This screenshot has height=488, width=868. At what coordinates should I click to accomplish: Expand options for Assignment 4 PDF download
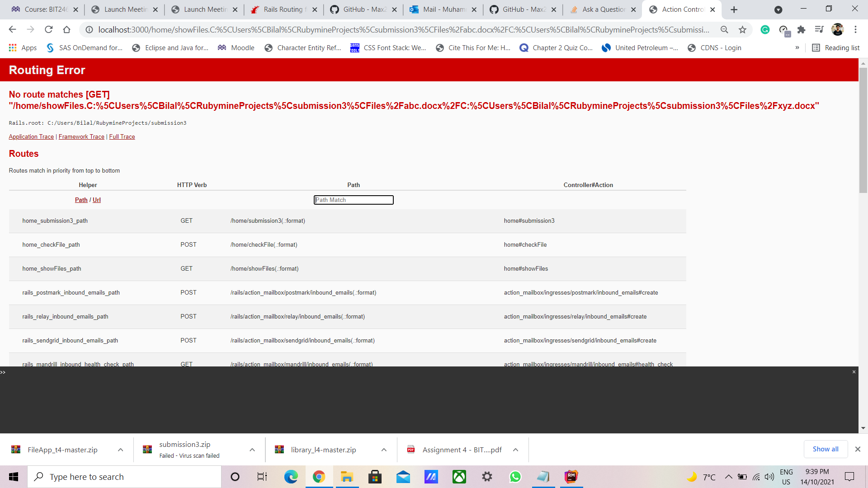tap(515, 450)
